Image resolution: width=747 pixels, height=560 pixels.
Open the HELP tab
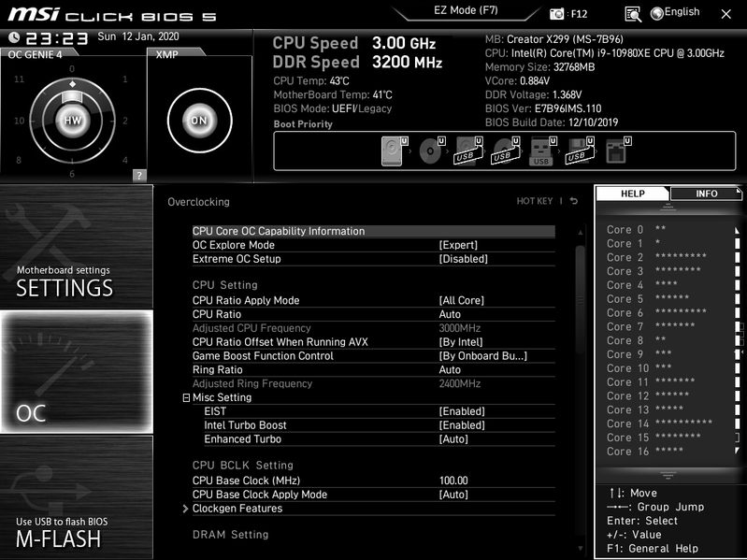[633, 194]
